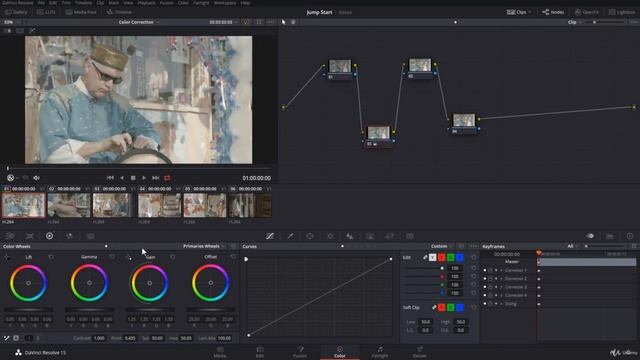Screen dimensions: 640x360
Task: Open the LUTs panel
Action: tap(46, 12)
